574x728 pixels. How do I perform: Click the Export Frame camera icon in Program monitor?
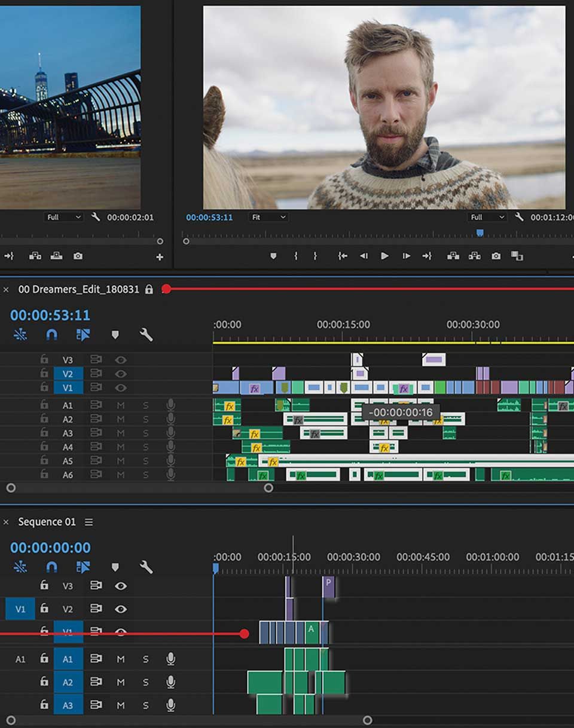[x=496, y=256]
